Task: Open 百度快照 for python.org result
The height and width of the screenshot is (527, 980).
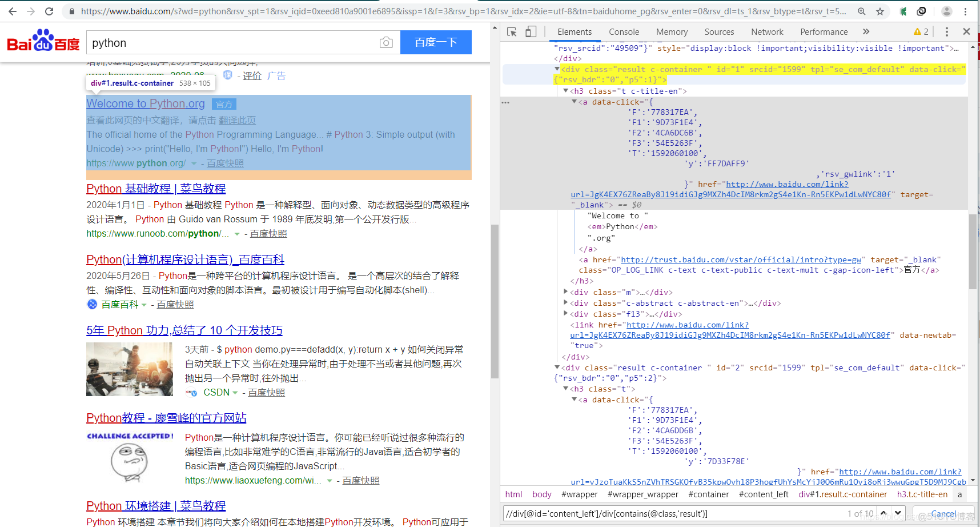Action: (225, 163)
